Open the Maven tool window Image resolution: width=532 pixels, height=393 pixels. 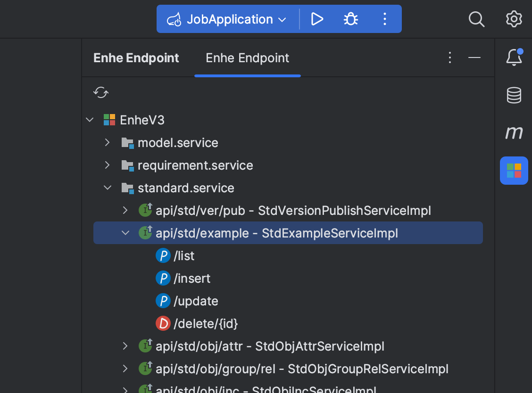coord(514,132)
